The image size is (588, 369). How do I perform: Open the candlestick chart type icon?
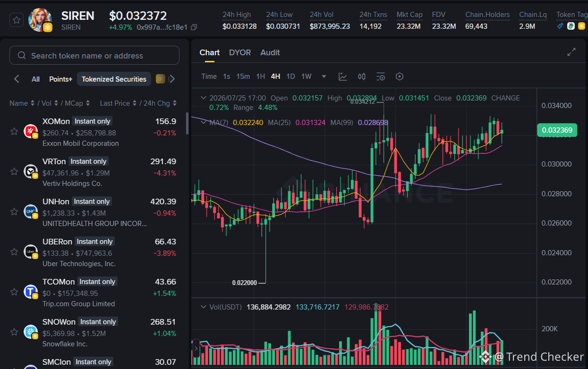pos(362,76)
